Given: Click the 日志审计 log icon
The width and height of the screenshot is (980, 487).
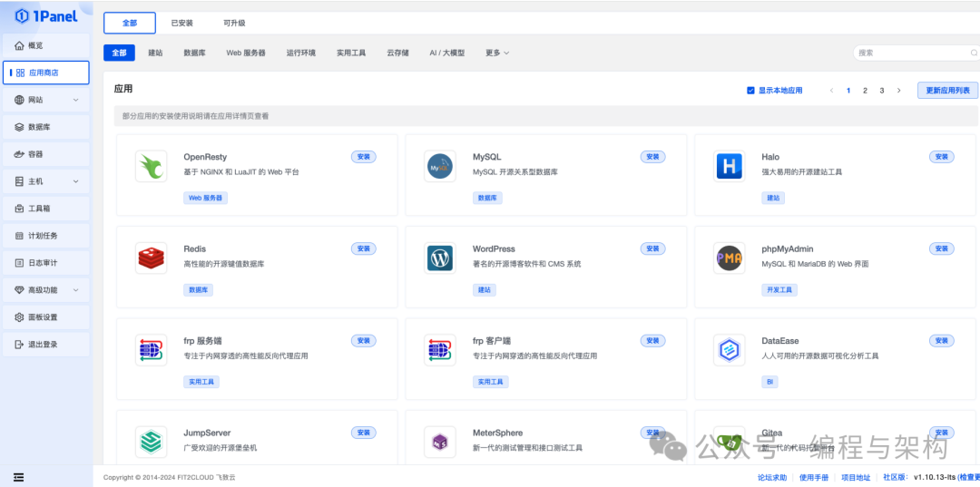Looking at the screenshot, I should coord(19,263).
